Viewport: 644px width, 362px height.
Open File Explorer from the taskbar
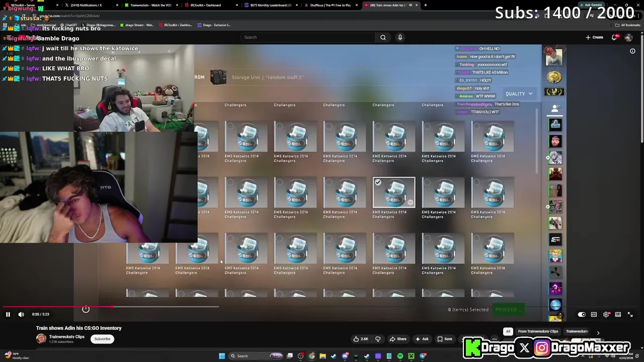tap(323, 356)
